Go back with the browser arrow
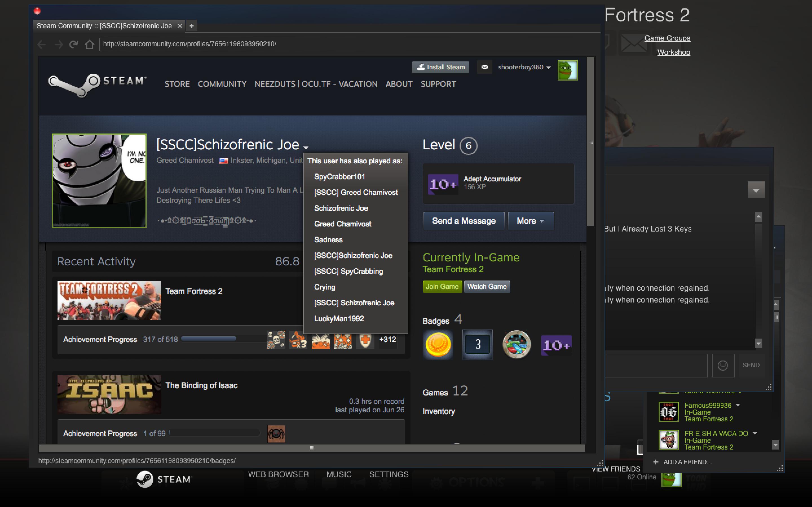 tap(42, 44)
